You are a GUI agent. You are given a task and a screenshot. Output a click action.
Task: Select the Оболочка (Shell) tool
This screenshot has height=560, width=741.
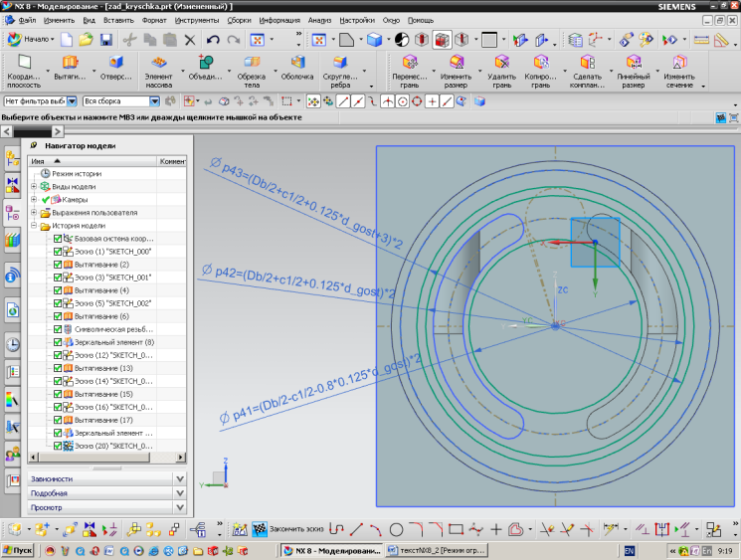[297, 69]
